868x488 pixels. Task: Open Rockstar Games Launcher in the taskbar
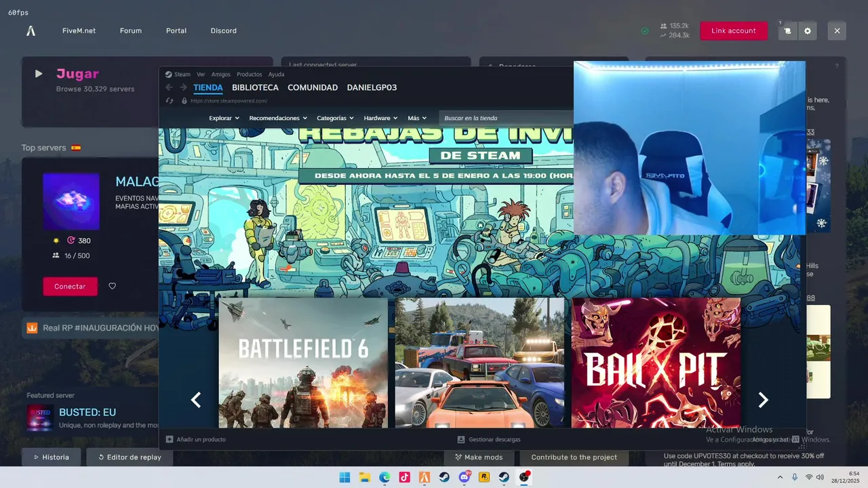484,477
